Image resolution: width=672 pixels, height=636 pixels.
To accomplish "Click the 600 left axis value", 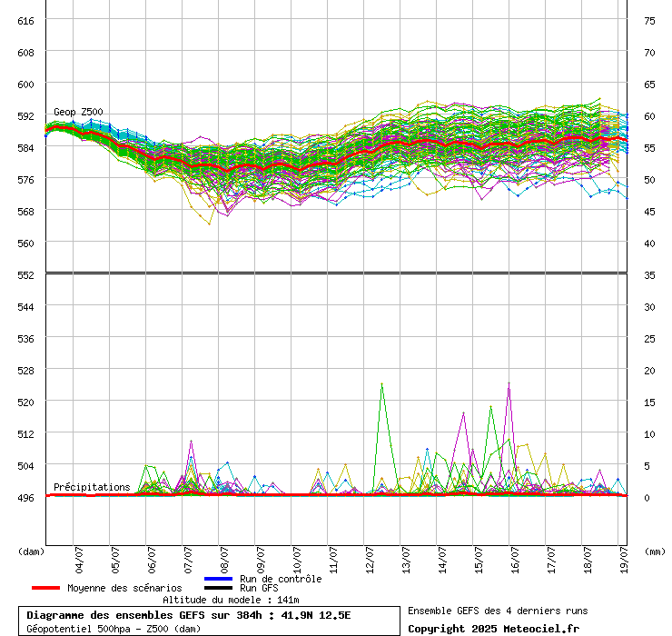I will pyautogui.click(x=25, y=84).
